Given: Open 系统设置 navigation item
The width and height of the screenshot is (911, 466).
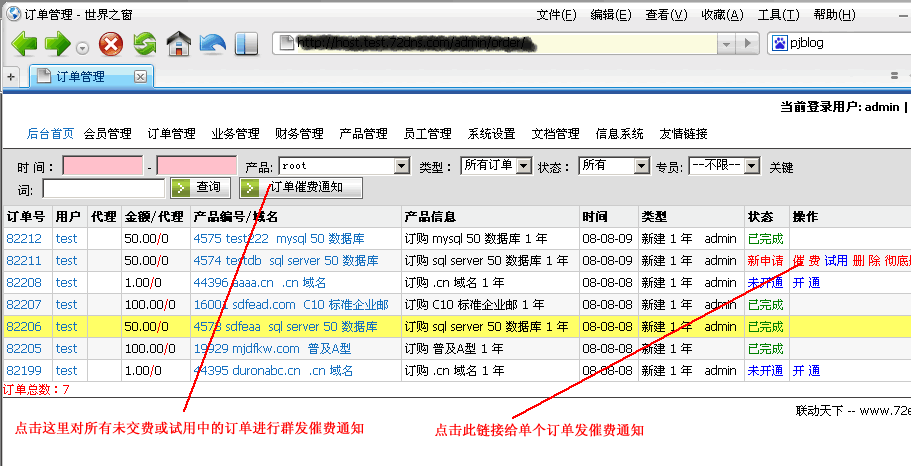Looking at the screenshot, I should 492,134.
